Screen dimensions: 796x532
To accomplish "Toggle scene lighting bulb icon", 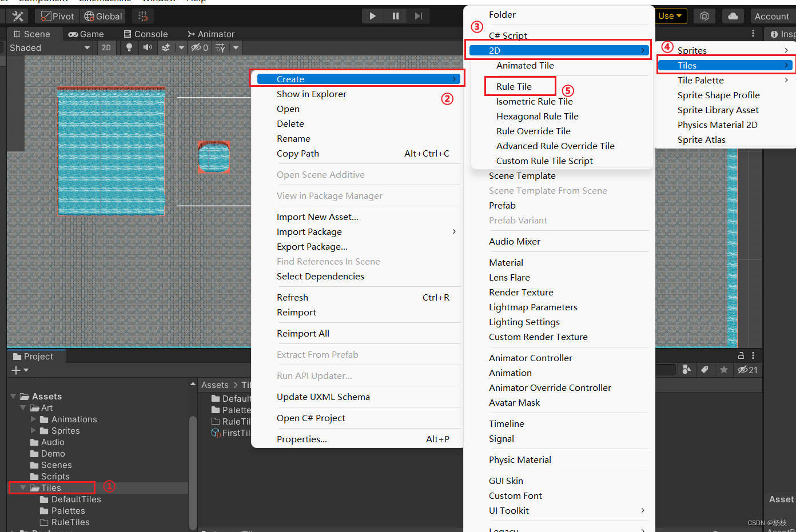I will (x=129, y=48).
